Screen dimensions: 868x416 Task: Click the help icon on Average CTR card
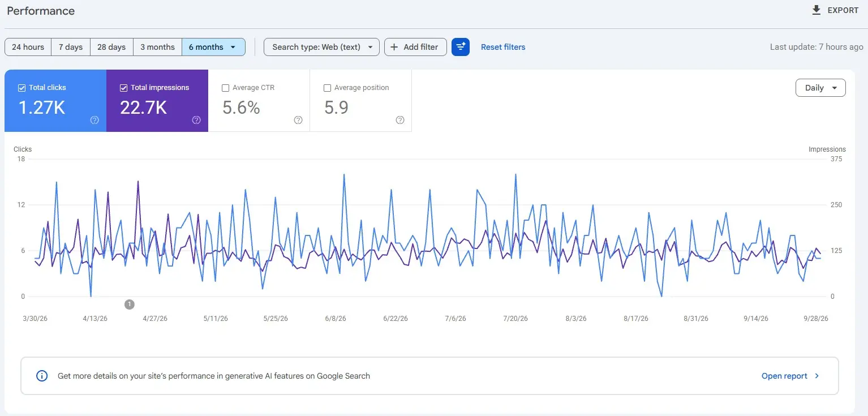(x=298, y=120)
